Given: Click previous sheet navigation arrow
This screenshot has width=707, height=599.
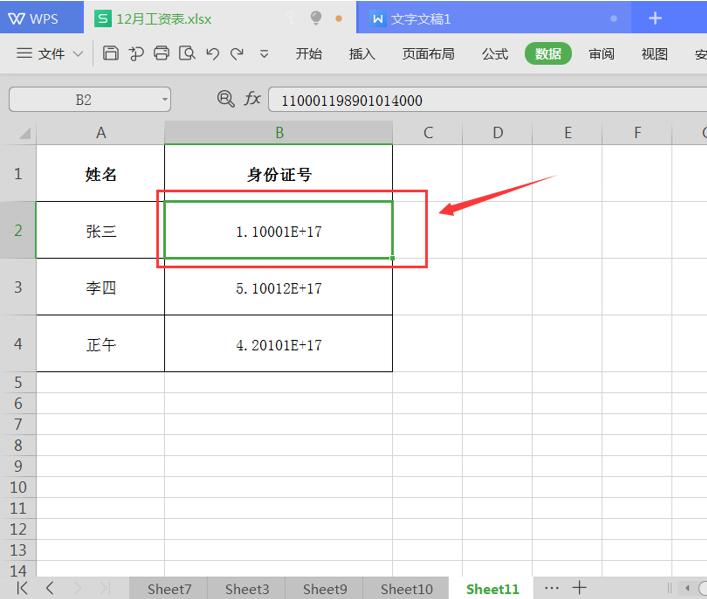Looking at the screenshot, I should (x=50, y=588).
